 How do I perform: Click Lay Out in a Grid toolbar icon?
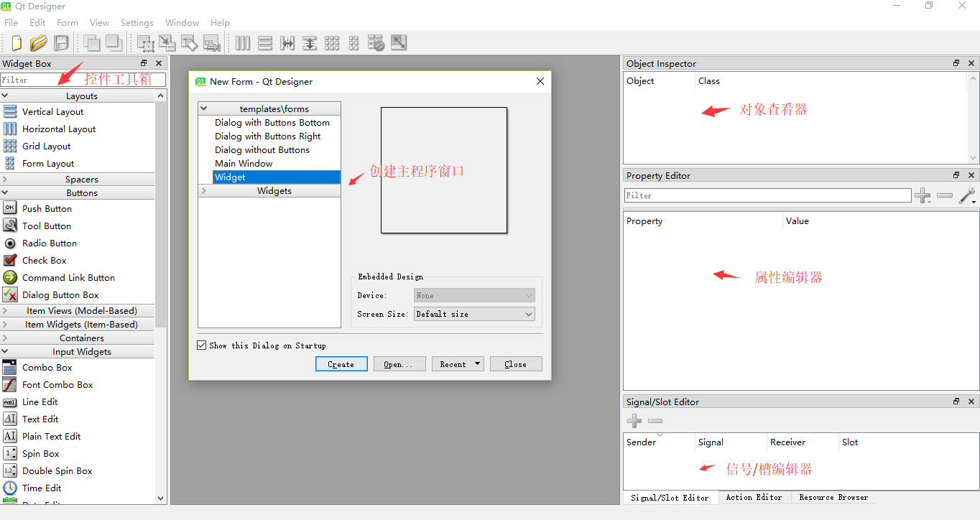pyautogui.click(x=332, y=43)
